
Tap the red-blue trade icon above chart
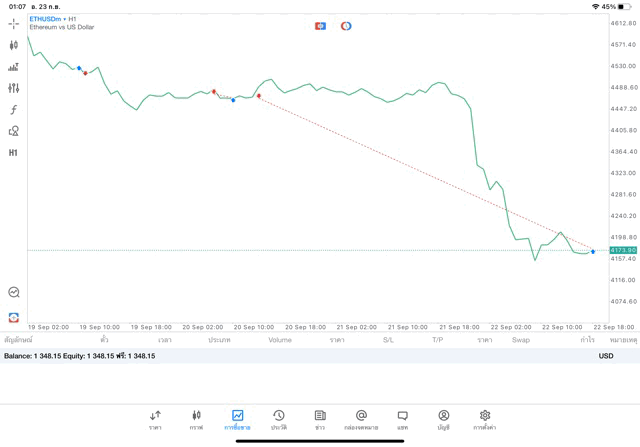[x=320, y=26]
